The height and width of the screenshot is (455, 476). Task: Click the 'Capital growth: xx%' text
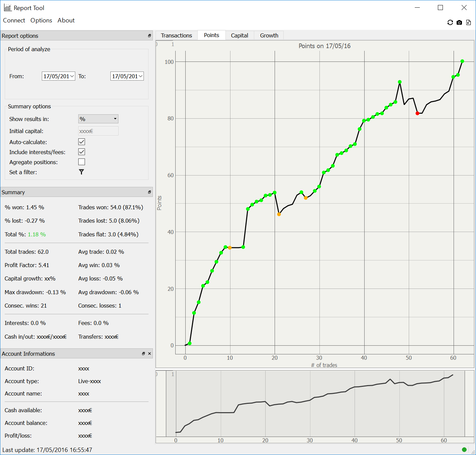point(30,278)
